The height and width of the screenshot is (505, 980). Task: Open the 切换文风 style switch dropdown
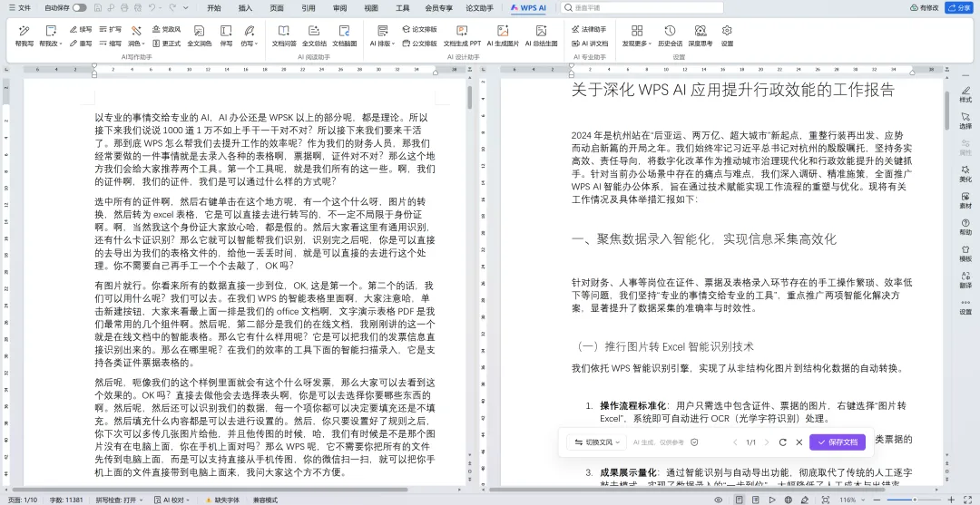[x=596, y=442]
